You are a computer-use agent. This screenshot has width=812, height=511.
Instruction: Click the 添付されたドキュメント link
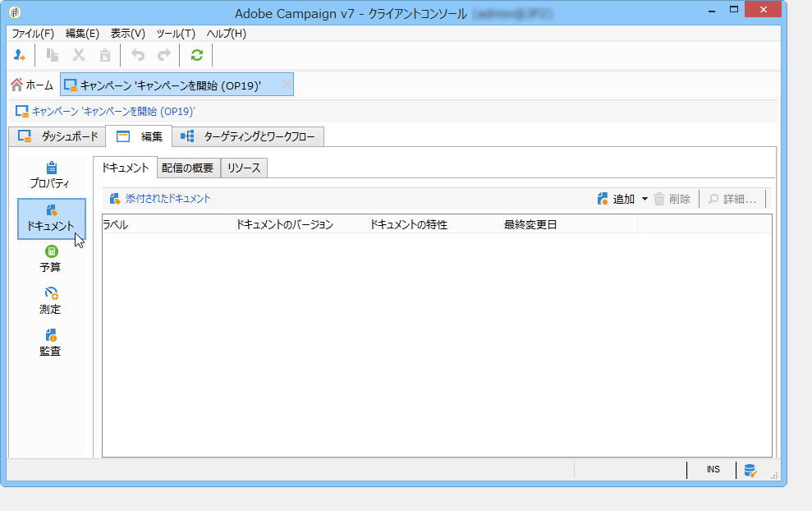167,199
